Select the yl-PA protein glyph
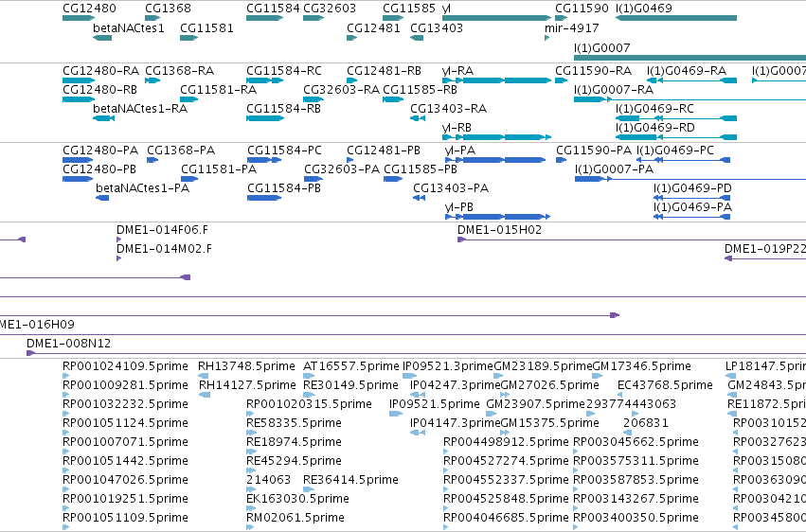Viewport: 806px width, 532px height. tap(495, 160)
